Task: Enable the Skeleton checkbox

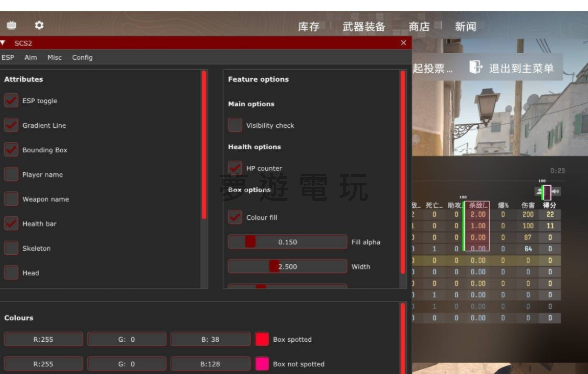Action: click(x=11, y=248)
